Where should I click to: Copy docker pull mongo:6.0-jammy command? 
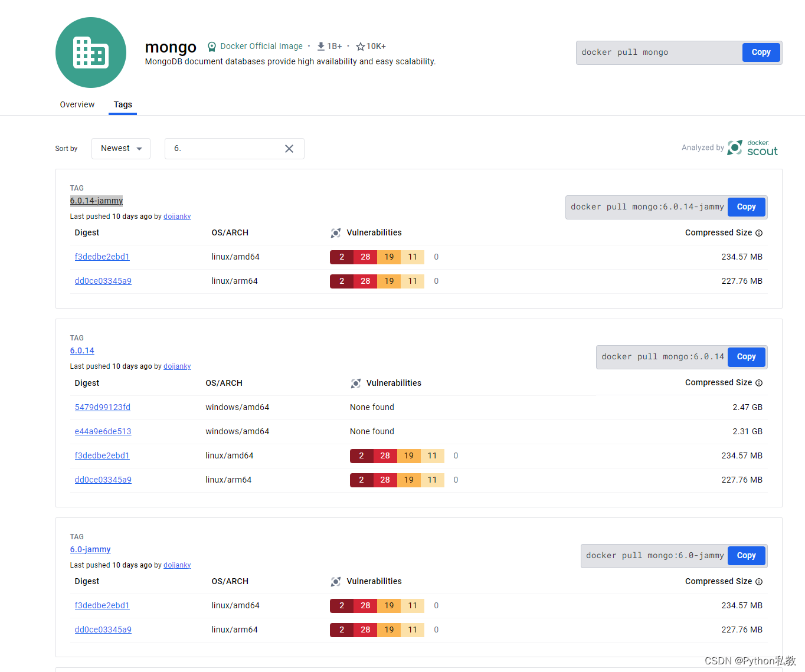point(747,556)
